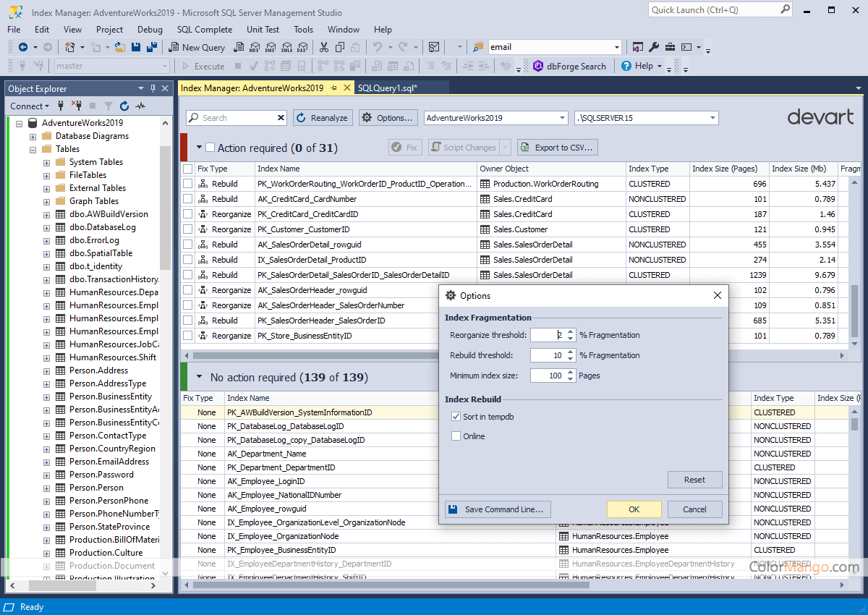Pin the Object Explorer panel
868x615 pixels.
click(x=153, y=88)
